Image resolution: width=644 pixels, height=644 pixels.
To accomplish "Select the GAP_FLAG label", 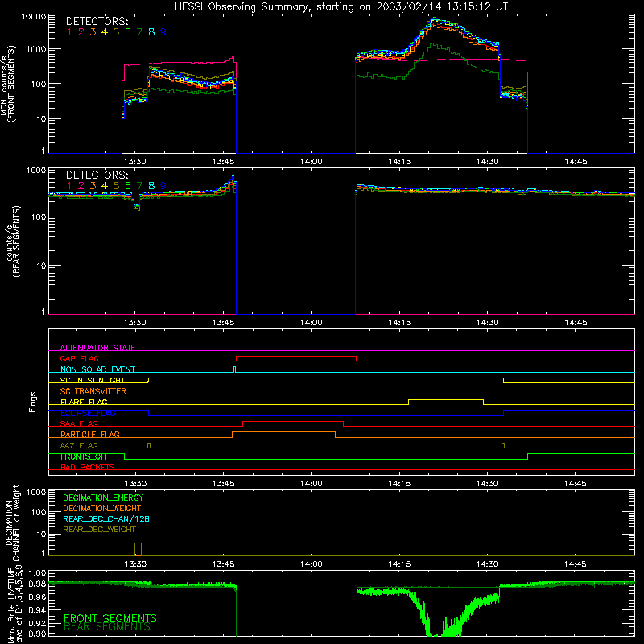I will click(x=79, y=358).
